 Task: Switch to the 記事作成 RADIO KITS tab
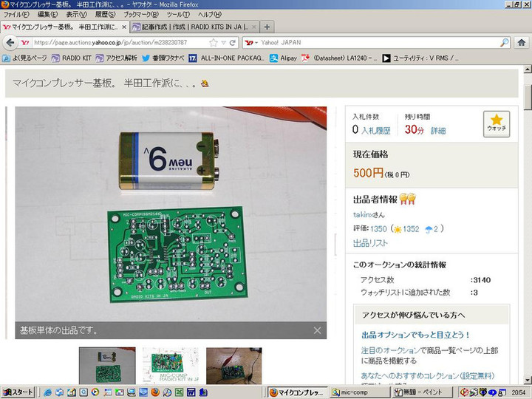pos(194,27)
